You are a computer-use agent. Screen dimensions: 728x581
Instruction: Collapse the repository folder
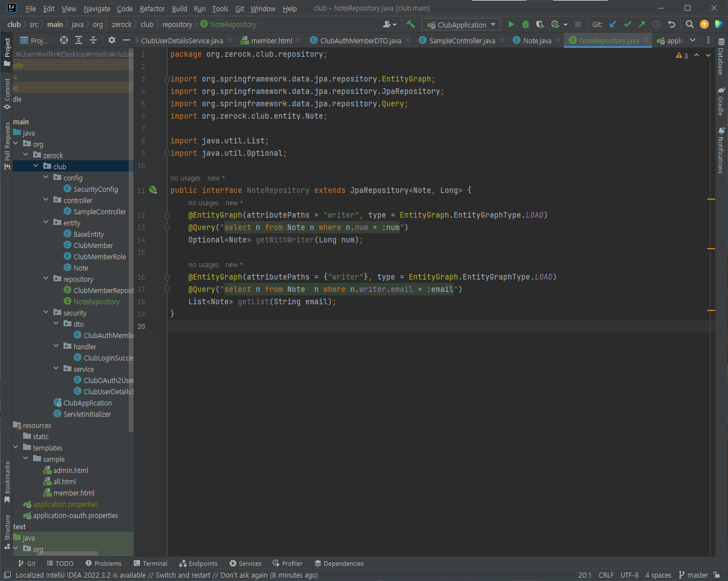coord(46,278)
